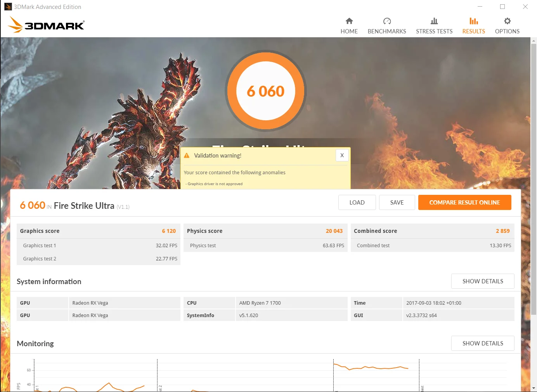Screen dimensions: 537x392
Task: Click the Graphics score value 6 120
Action: 169,231
